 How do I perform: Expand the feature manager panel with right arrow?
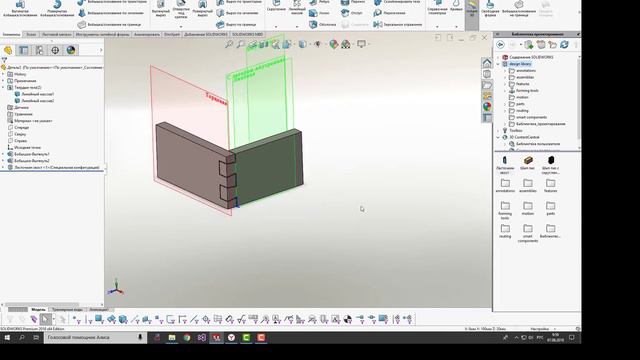click(x=101, y=50)
